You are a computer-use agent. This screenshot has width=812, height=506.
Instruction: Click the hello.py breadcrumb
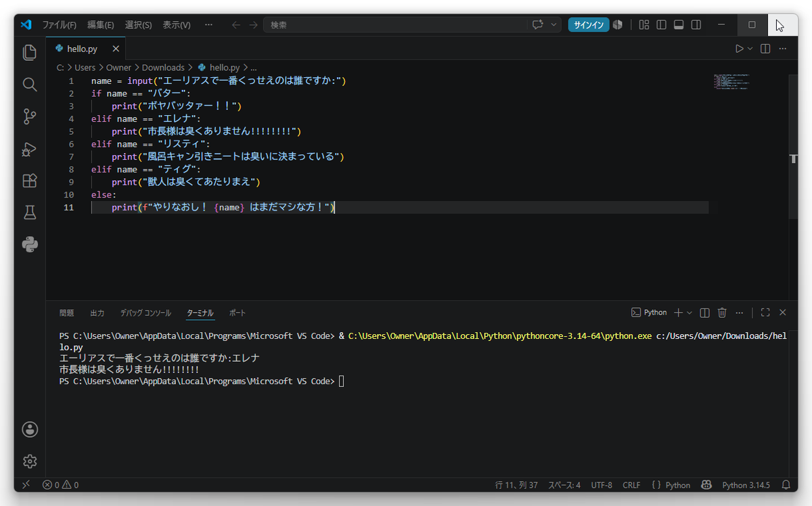click(219, 68)
